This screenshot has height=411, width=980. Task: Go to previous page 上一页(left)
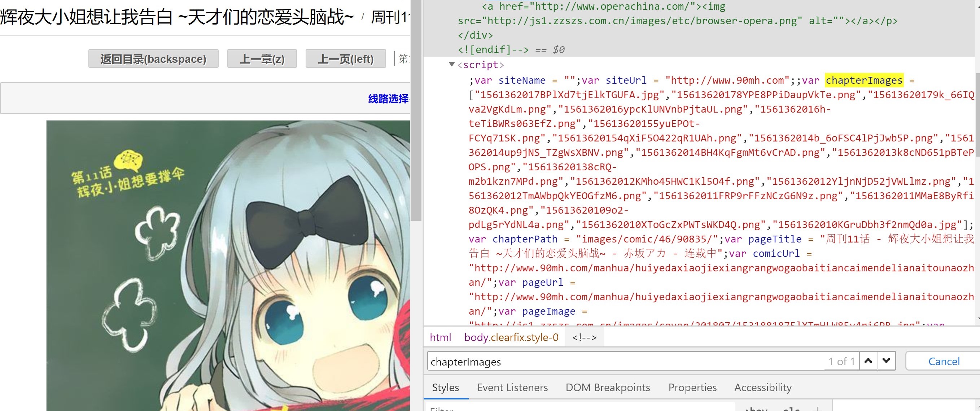(x=345, y=59)
